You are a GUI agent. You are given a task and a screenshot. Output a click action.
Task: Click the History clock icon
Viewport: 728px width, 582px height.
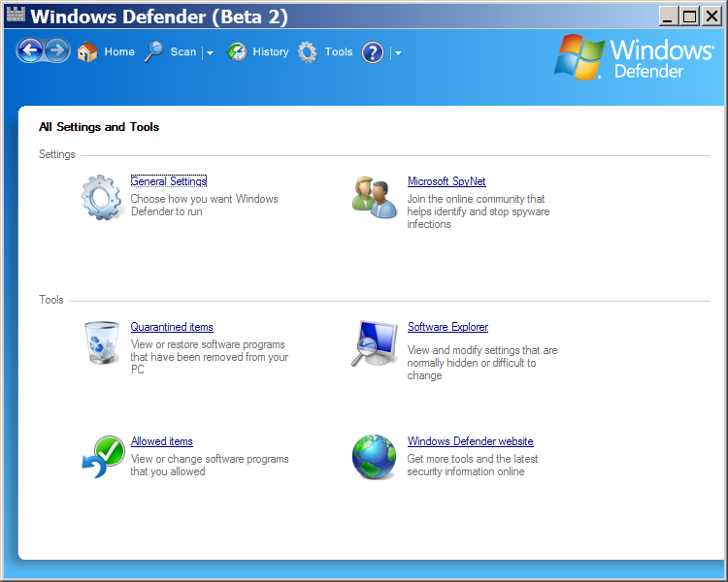point(237,52)
